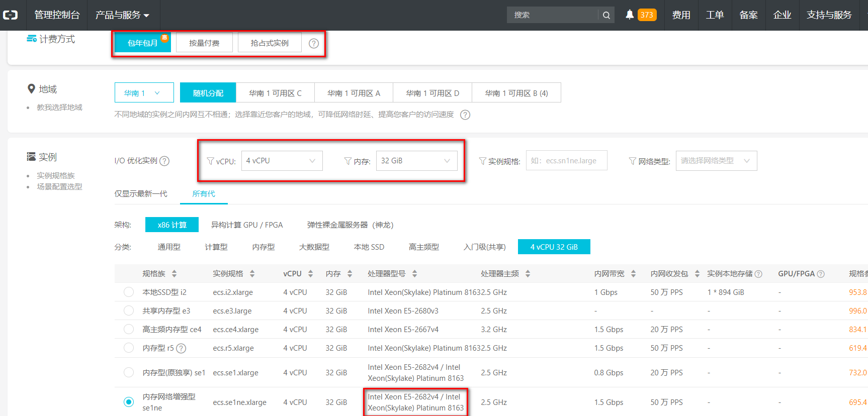Sort by 内网收发包 column arrows
The width and height of the screenshot is (868, 416).
[698, 274]
